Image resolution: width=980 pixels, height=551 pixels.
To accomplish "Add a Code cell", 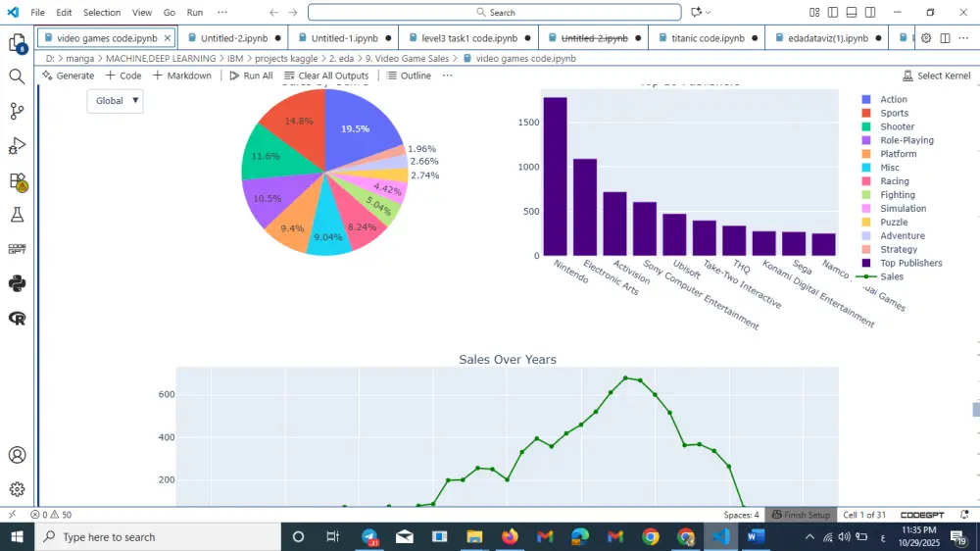I will point(123,75).
